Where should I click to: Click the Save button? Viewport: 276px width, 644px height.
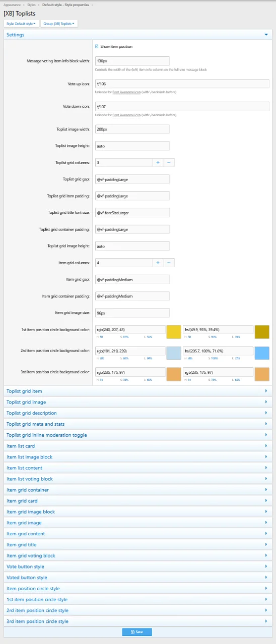pos(137,632)
